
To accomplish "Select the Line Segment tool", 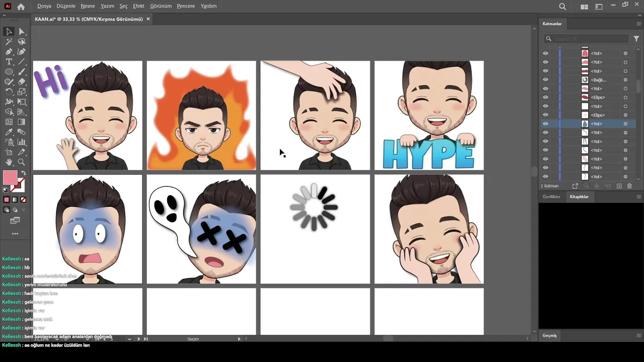I will click(22, 62).
